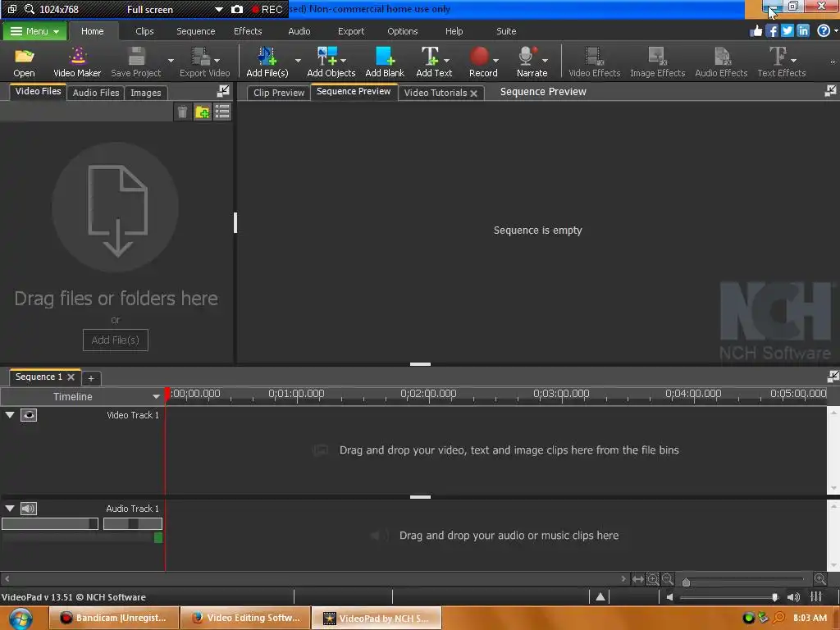Click the Add File(s) button in bin
Viewport: 840px width, 630px height.
tap(115, 340)
